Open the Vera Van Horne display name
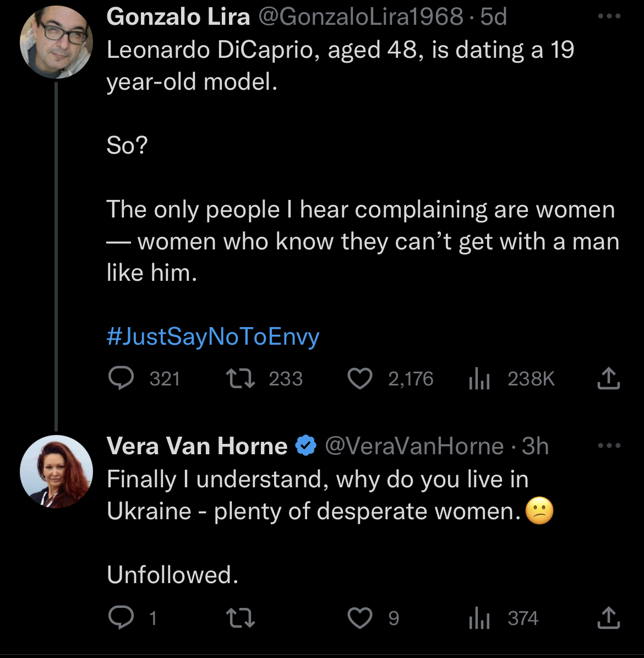644x658 pixels. pyautogui.click(x=197, y=446)
